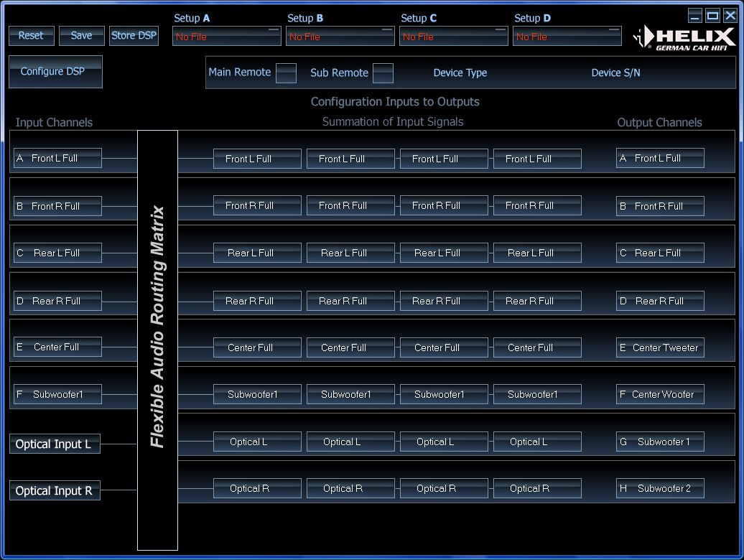
Task: Toggle the Main Remote checkbox
Action: coord(286,73)
